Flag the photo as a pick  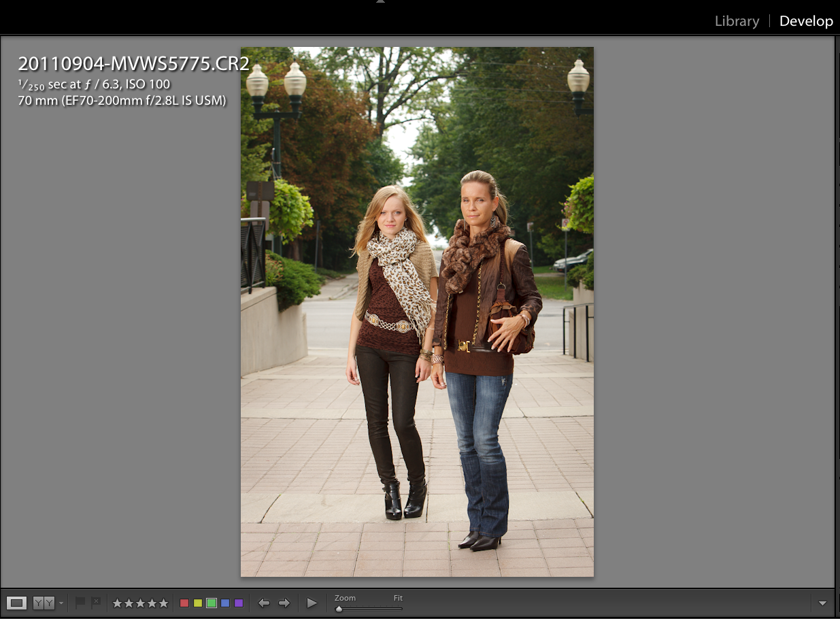pyautogui.click(x=80, y=603)
